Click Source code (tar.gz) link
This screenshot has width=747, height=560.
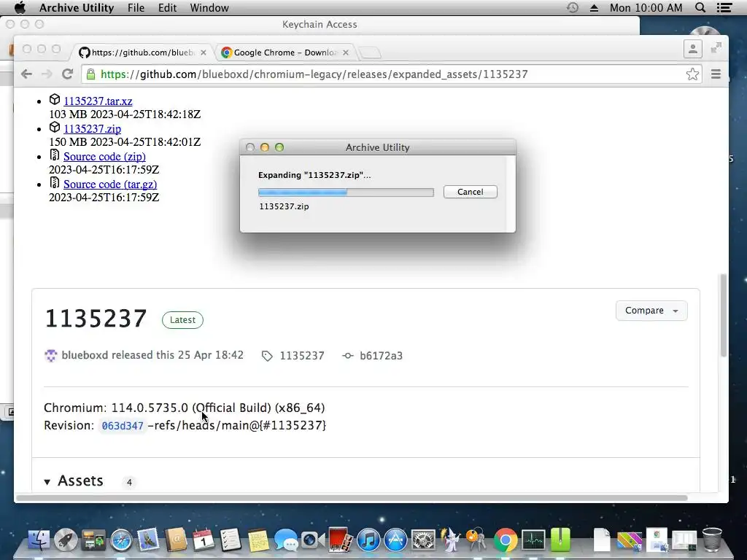coord(110,184)
